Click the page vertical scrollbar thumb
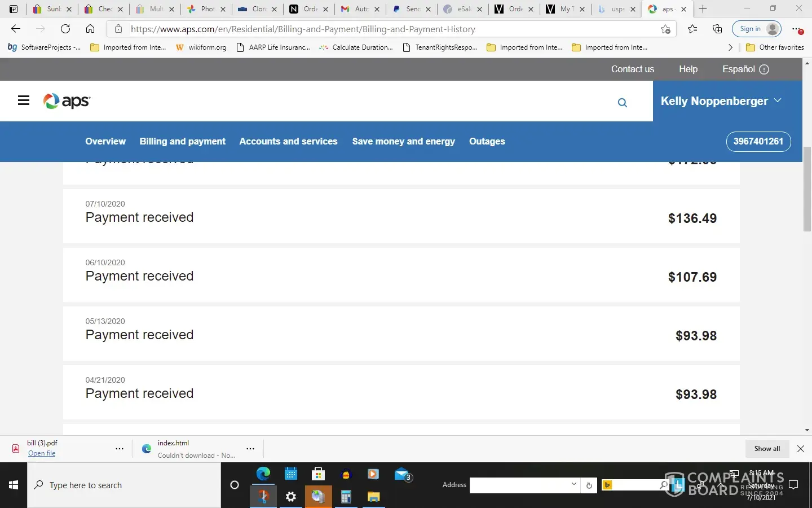This screenshot has height=508, width=812. coord(807,189)
